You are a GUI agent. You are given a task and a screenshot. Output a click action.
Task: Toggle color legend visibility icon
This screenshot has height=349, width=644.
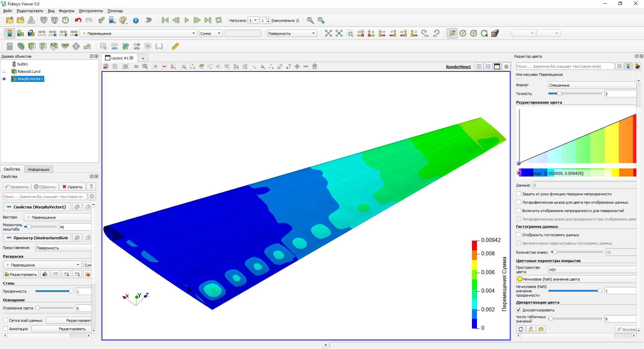pos(10,33)
